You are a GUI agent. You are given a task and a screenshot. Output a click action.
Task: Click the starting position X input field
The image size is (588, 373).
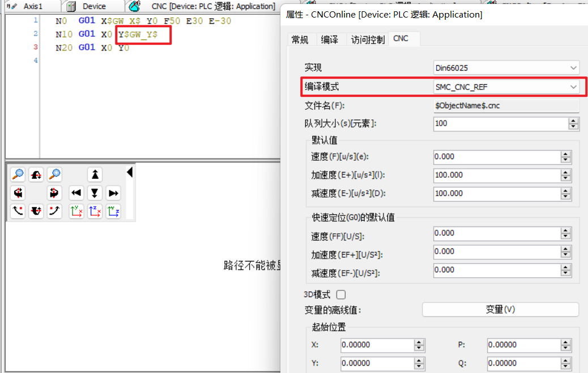pyautogui.click(x=377, y=345)
